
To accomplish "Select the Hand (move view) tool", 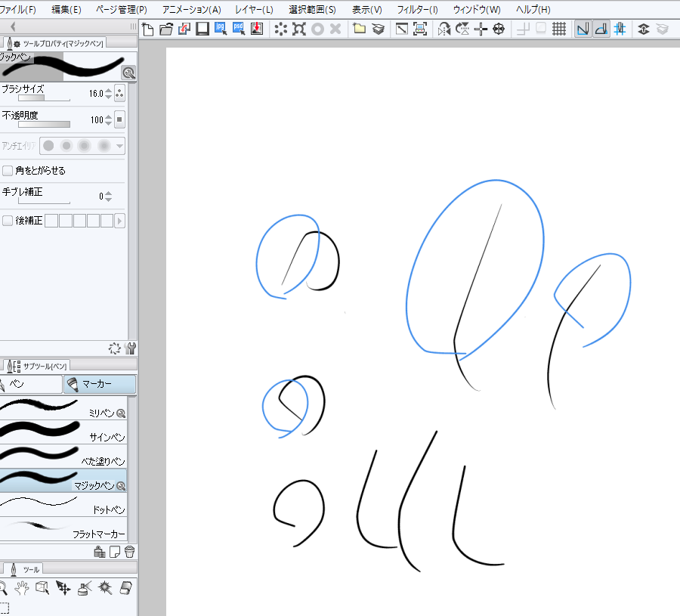I will coord(23,587).
